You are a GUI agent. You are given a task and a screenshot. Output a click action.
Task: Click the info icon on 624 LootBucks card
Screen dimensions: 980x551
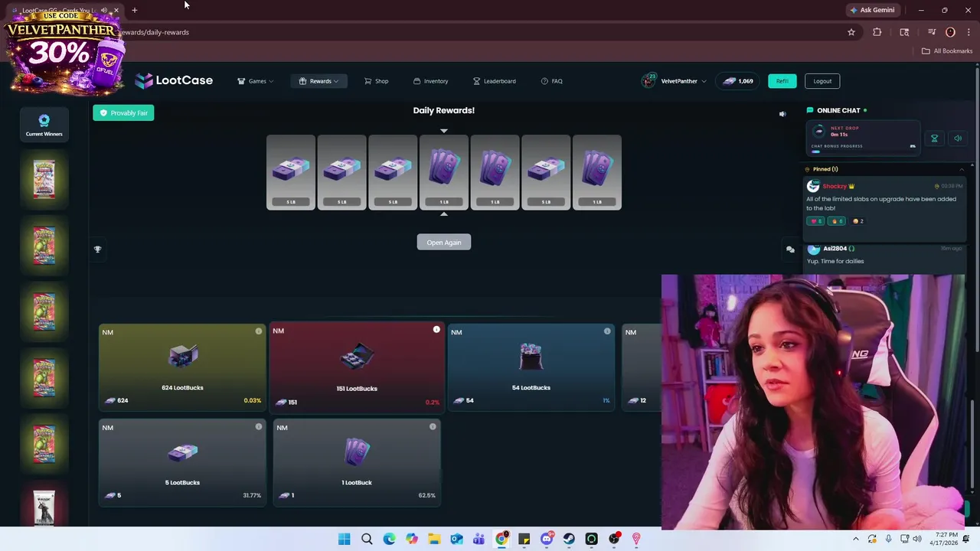[x=258, y=331]
